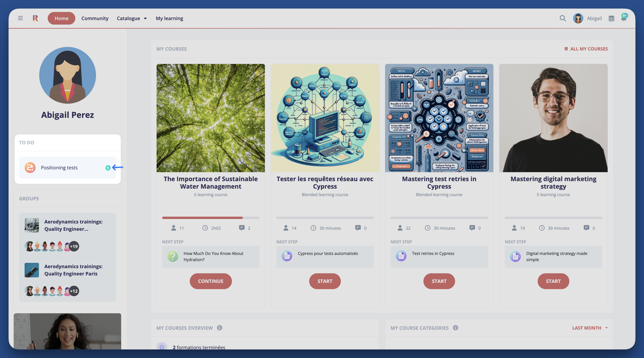Open the My learning tab
Image resolution: width=644 pixels, height=358 pixels.
[169, 18]
